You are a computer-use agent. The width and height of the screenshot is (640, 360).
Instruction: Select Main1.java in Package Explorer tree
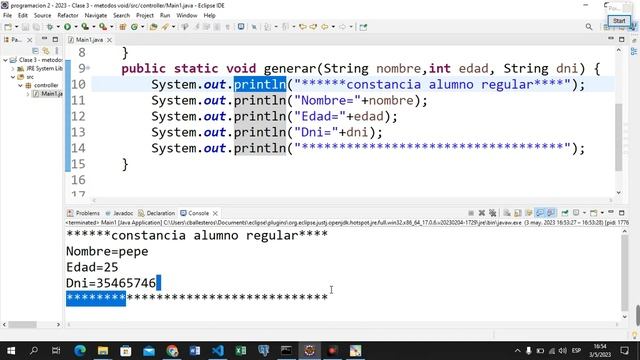tap(47, 94)
